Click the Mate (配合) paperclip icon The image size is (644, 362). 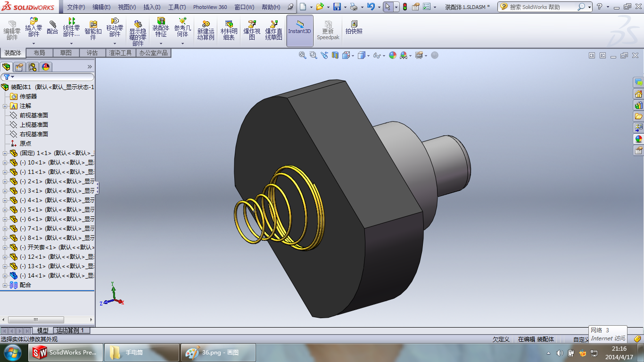pyautogui.click(x=52, y=23)
